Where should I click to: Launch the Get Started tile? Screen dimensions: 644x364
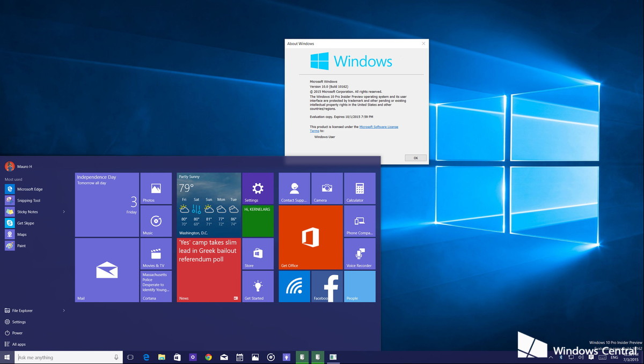pos(258,286)
